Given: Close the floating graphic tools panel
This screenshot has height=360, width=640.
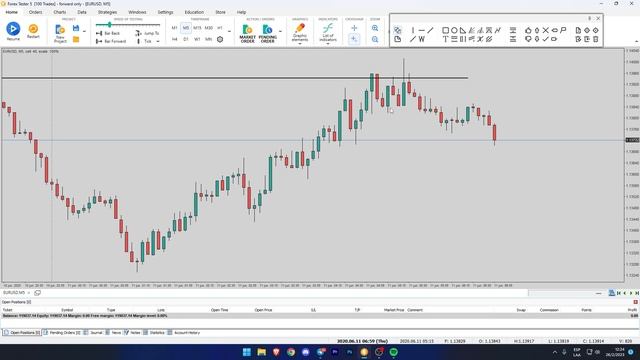Looking at the screenshot, I should tap(598, 18).
